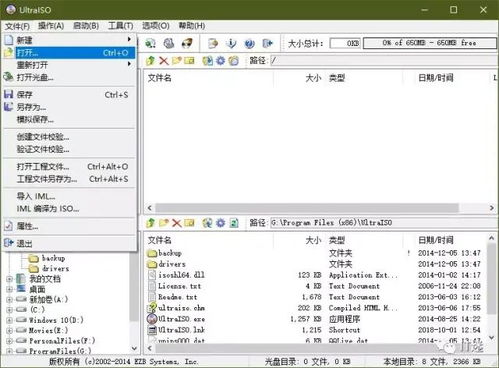Open the 工具(T) menu
Viewport: 499px width, 368px height.
pos(121,26)
